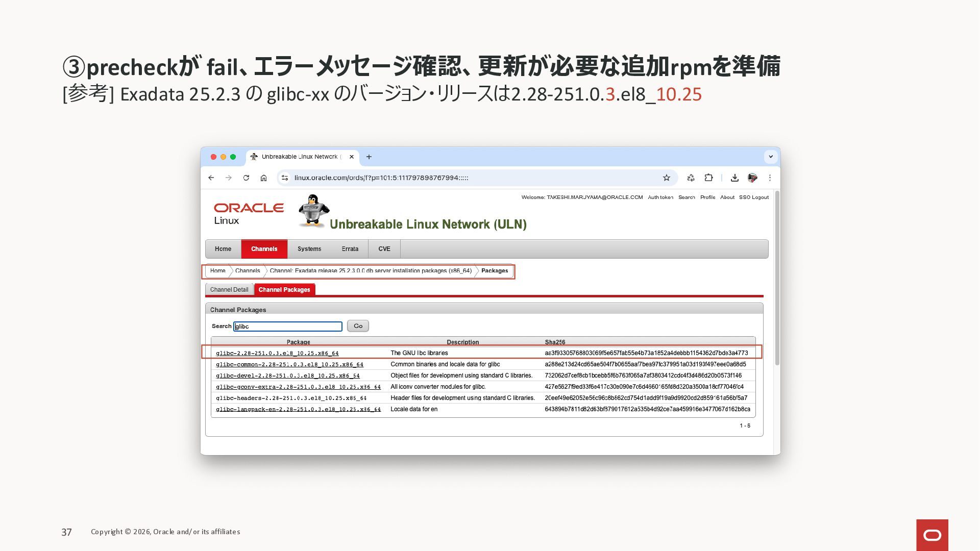The width and height of the screenshot is (980, 551).
Task: Close the Unbreakable Linux Network tab
Action: tap(352, 157)
